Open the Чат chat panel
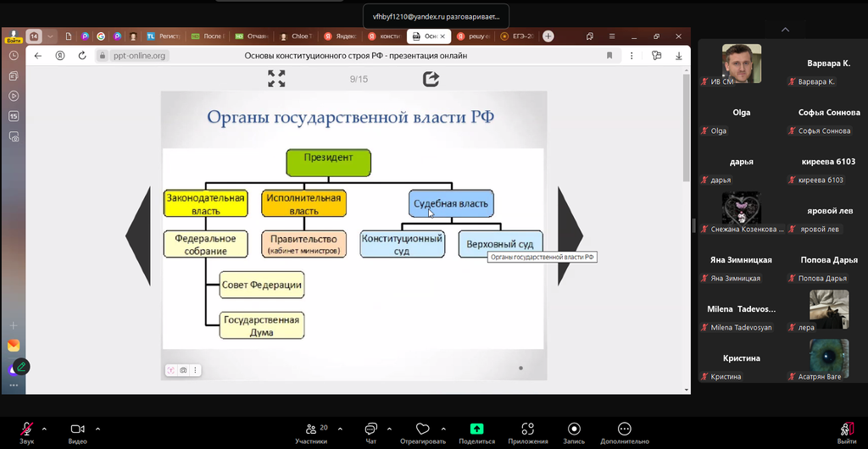The image size is (868, 449). (370, 430)
